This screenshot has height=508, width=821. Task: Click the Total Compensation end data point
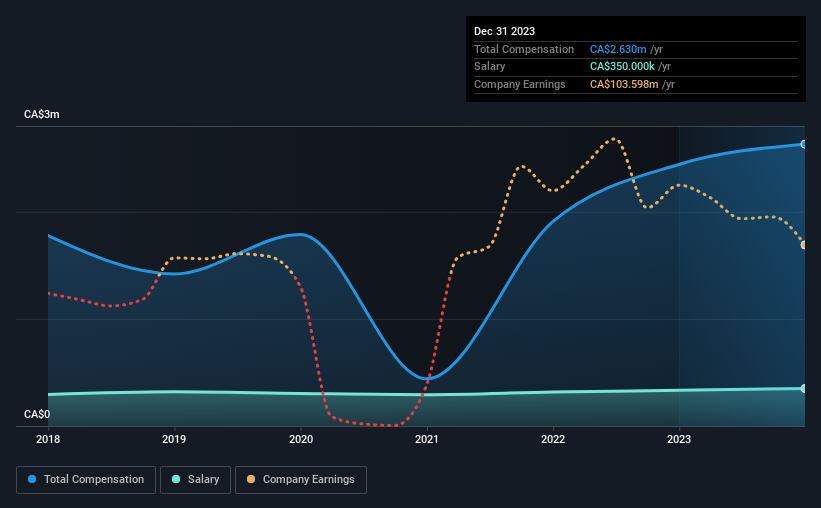[804, 144]
